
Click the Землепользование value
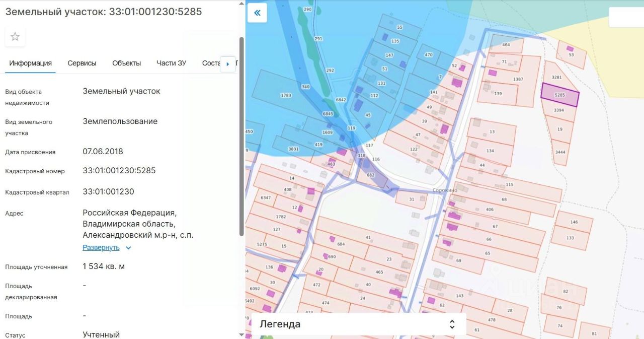tap(120, 121)
